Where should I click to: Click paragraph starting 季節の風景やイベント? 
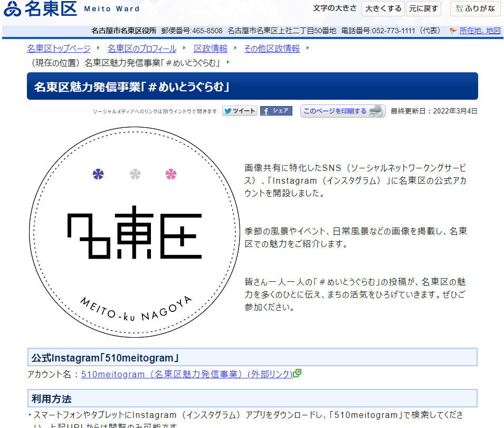click(356, 237)
